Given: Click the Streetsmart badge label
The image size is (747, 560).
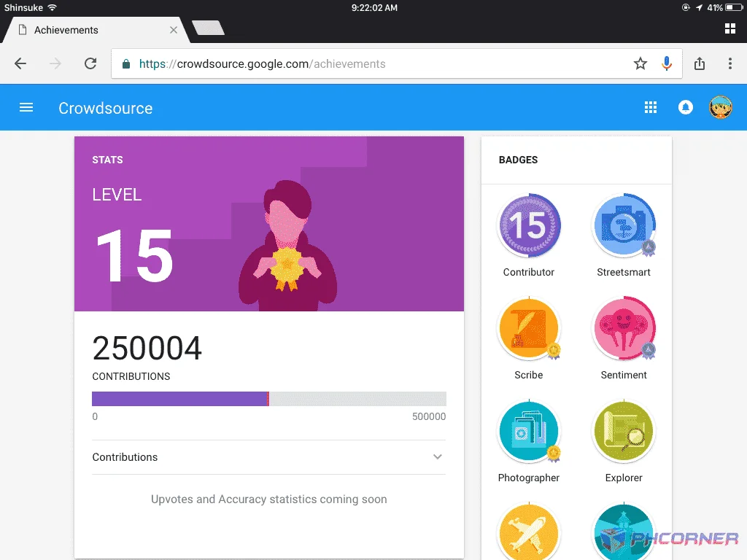Looking at the screenshot, I should (x=624, y=273).
